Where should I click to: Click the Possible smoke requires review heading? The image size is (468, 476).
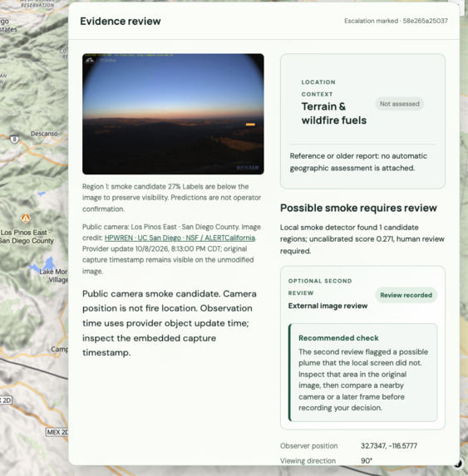point(358,208)
